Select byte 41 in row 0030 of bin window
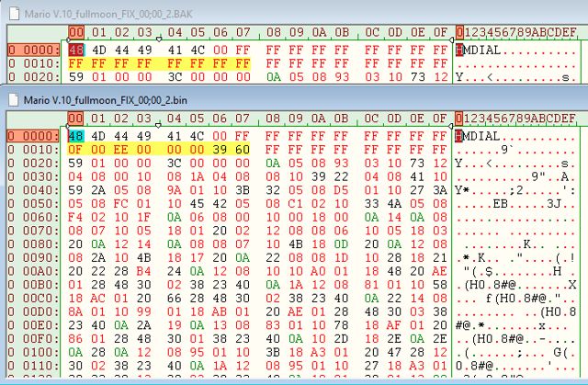This screenshot has width=588, height=385. pyautogui.click(x=417, y=176)
